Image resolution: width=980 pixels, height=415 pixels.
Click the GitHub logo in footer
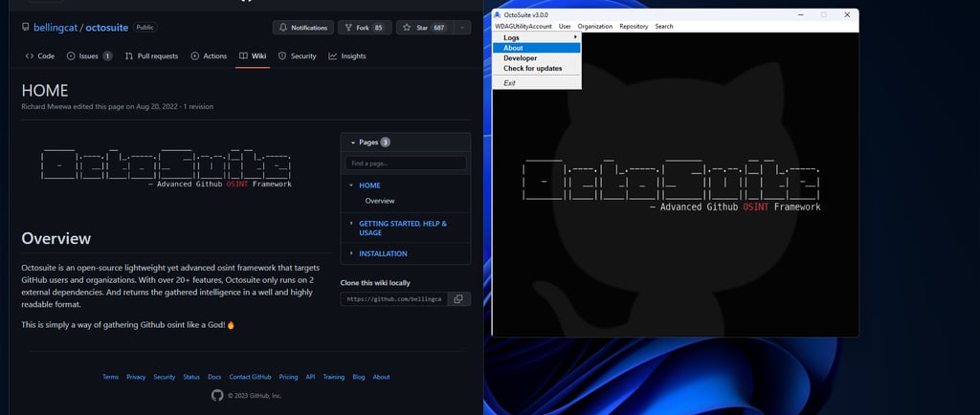coord(217,395)
